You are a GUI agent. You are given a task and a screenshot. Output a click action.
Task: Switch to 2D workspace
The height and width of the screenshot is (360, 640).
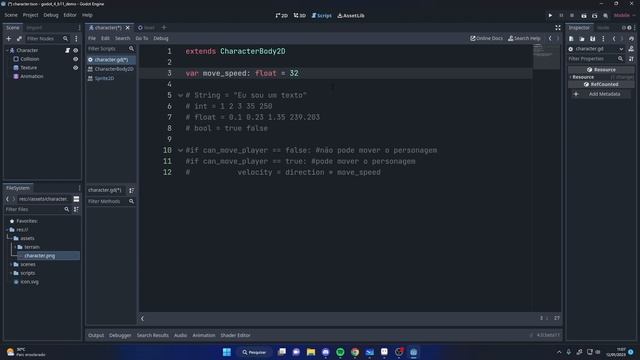[282, 16]
